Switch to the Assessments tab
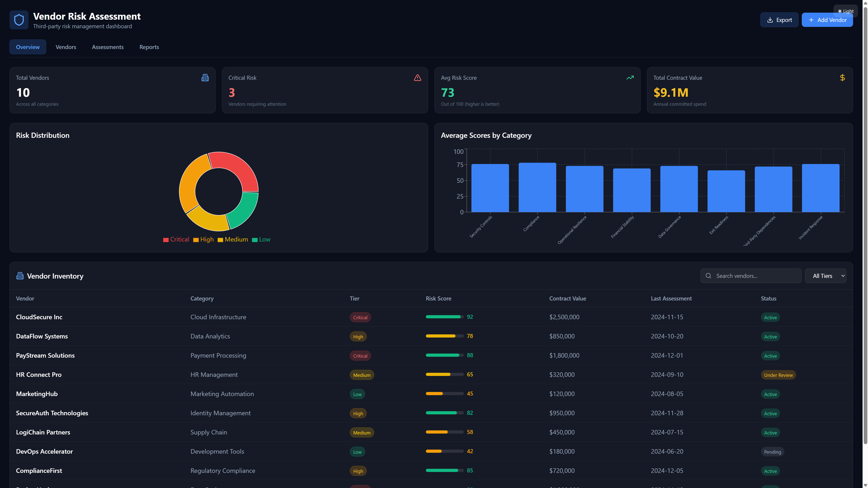The height and width of the screenshot is (488, 868). point(108,47)
